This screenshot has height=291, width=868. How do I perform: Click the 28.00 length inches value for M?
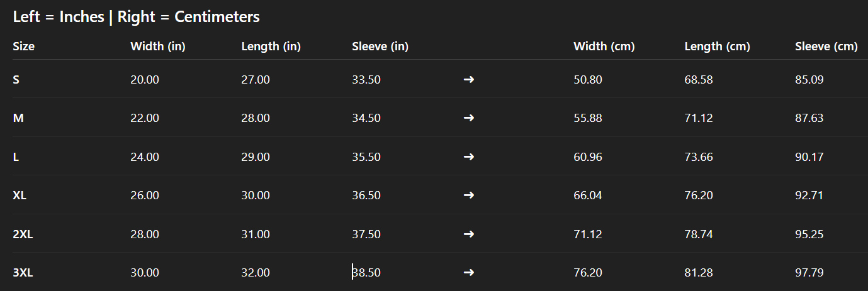point(256,118)
